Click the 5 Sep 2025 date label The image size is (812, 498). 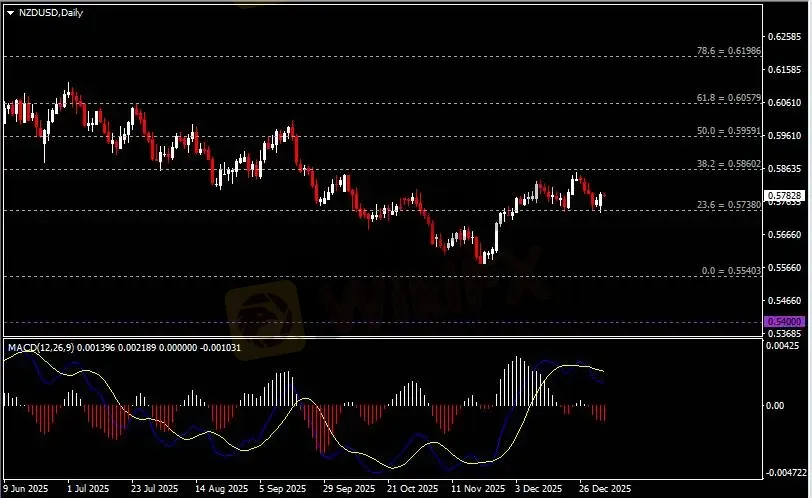(283, 489)
